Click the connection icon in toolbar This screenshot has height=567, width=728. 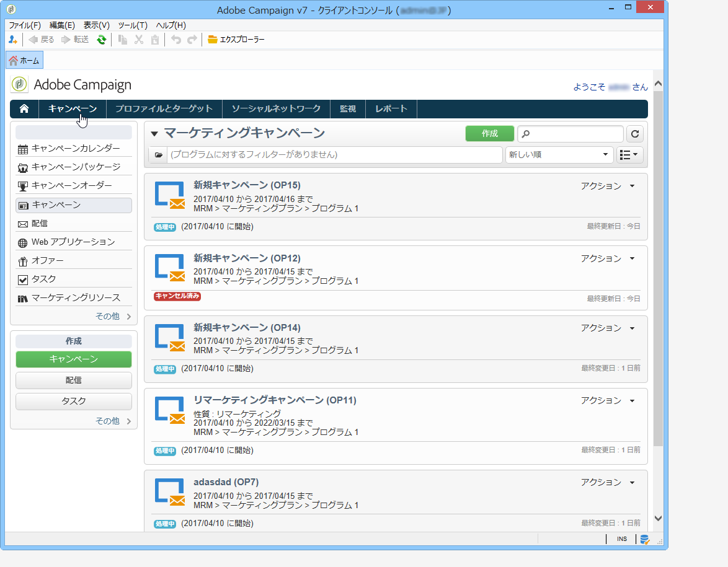(x=13, y=40)
